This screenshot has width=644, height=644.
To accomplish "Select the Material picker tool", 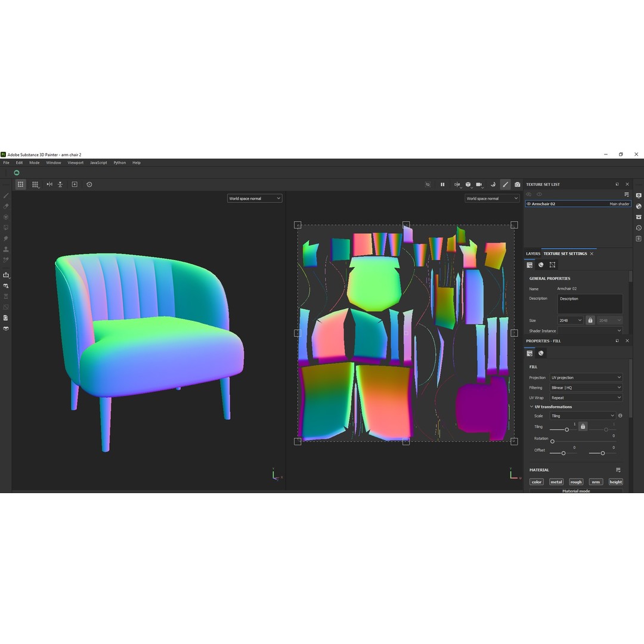I will [x=6, y=259].
